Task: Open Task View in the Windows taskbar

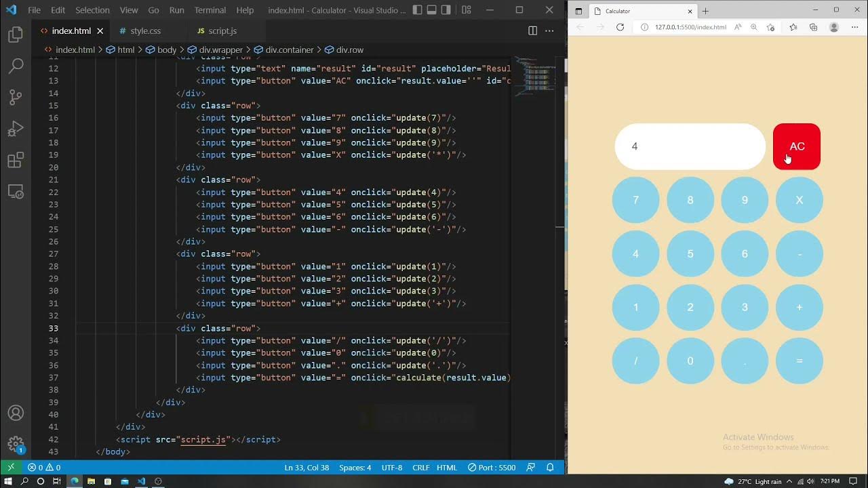Action: pyautogui.click(x=58, y=481)
